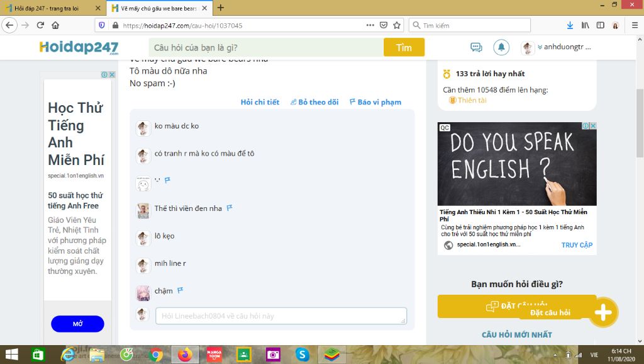Viewport: 644px width, 364px height.
Task: Click the Hoidap247 logo
Action: coord(79,47)
